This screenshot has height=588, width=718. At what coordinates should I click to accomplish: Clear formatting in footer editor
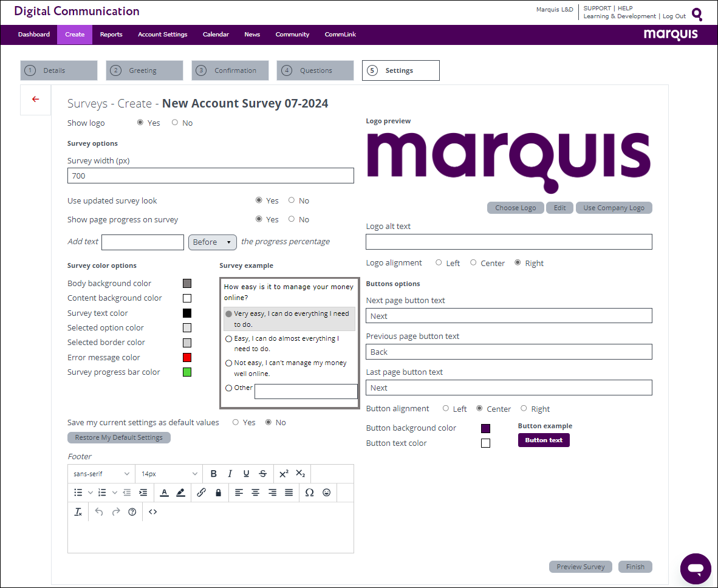click(78, 512)
